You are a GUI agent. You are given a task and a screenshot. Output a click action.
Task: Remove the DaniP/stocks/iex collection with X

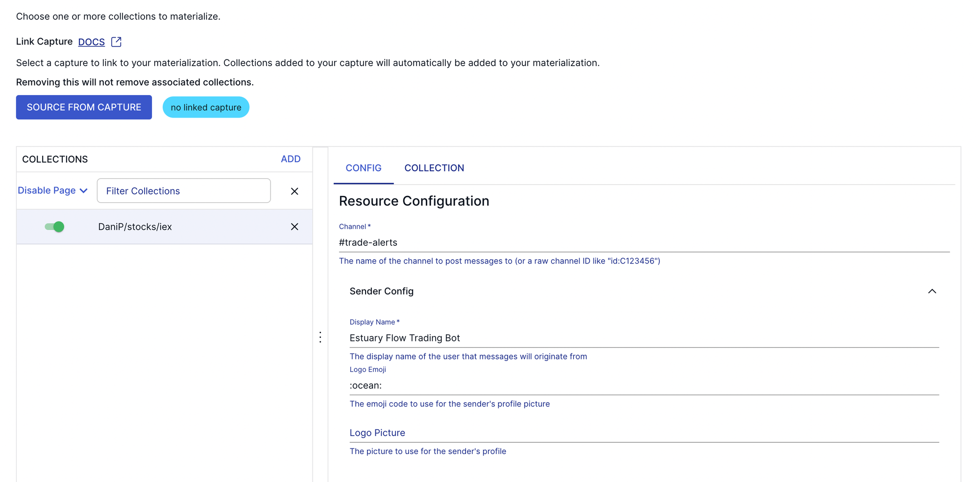coord(294,227)
